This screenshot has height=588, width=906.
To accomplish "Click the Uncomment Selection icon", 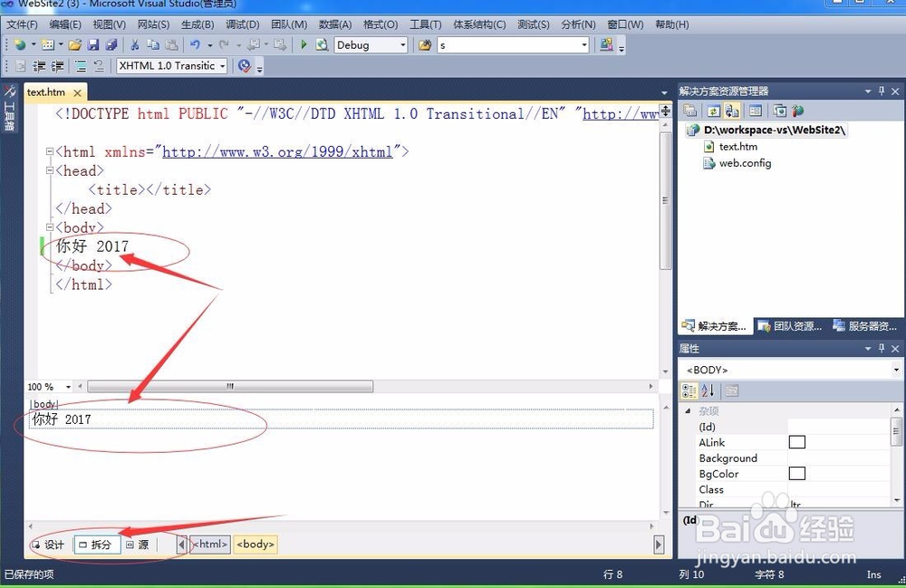I will pos(99,66).
